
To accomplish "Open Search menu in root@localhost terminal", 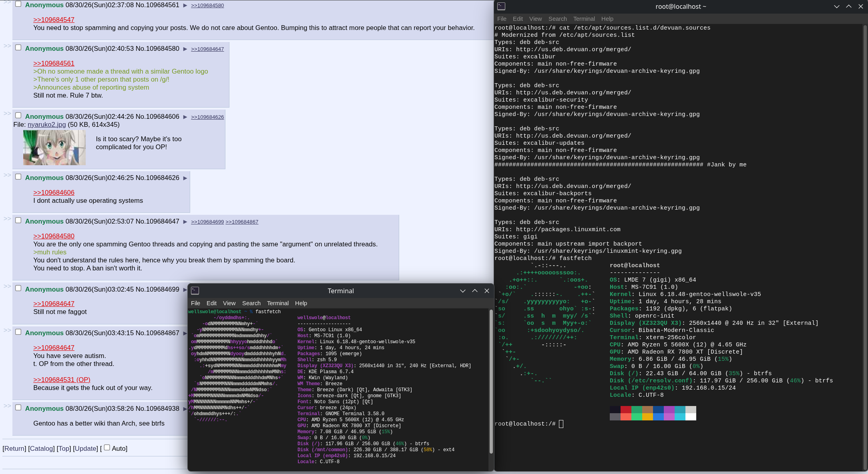I will click(557, 19).
